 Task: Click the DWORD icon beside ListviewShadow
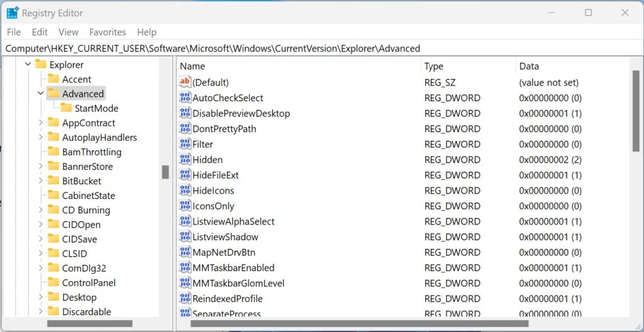pos(186,236)
